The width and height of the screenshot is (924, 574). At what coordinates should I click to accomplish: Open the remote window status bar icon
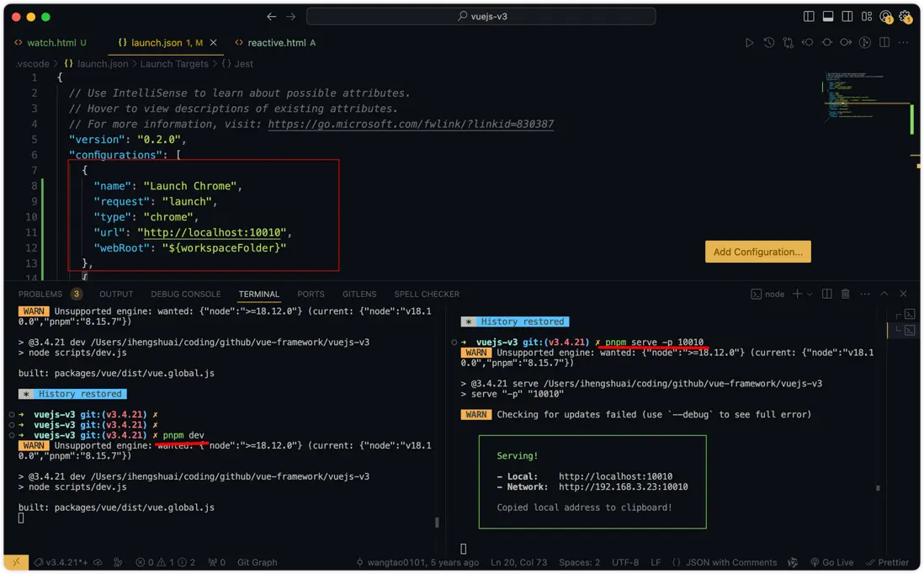(16, 563)
